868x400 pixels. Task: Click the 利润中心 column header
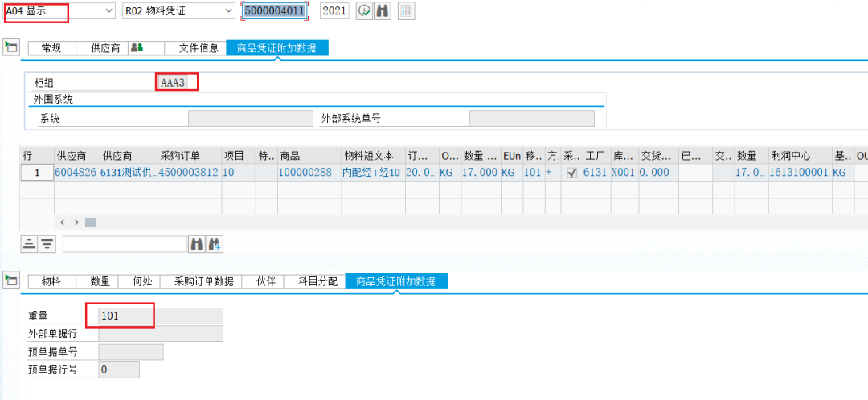pos(800,156)
